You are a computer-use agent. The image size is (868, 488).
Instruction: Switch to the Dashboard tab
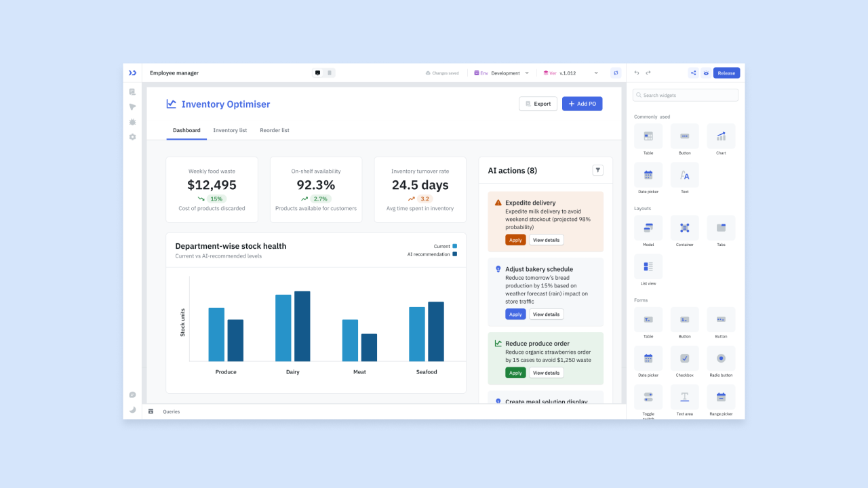coord(186,130)
